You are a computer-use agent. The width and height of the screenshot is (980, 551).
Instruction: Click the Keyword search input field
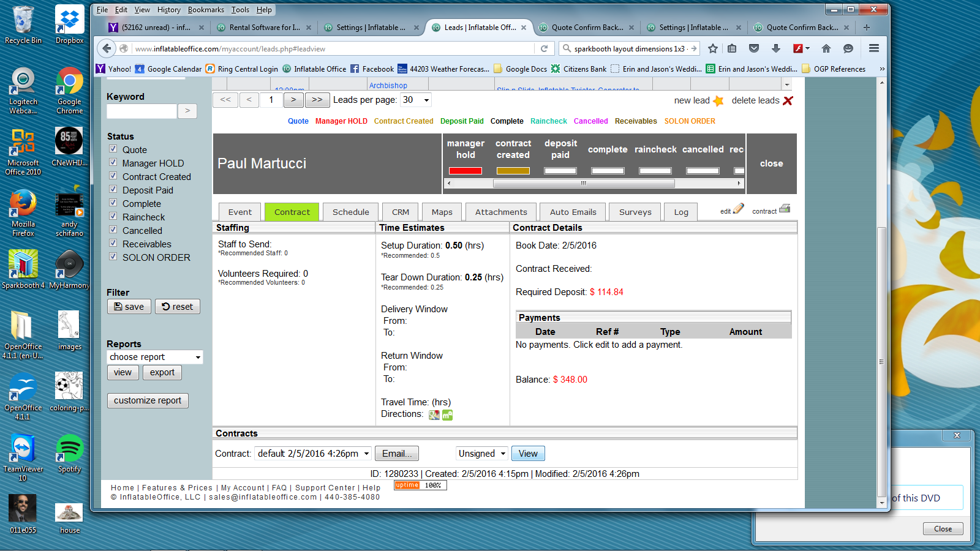(x=141, y=111)
